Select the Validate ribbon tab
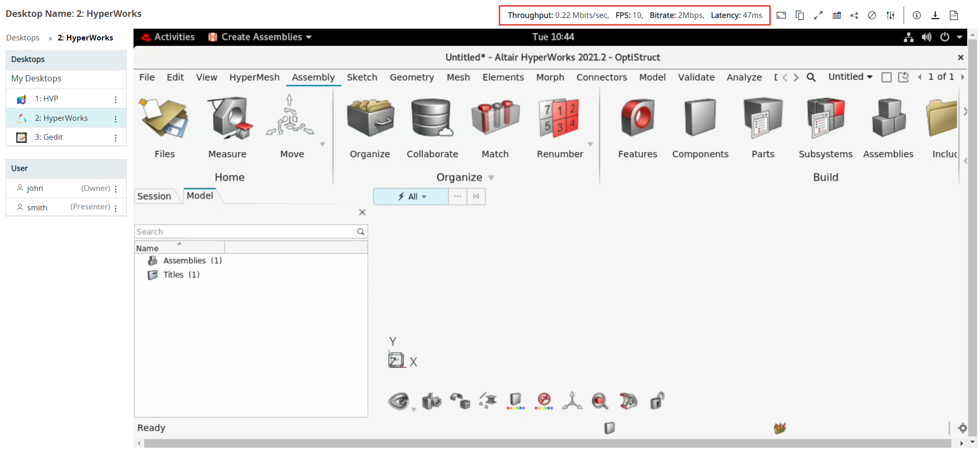 [696, 77]
